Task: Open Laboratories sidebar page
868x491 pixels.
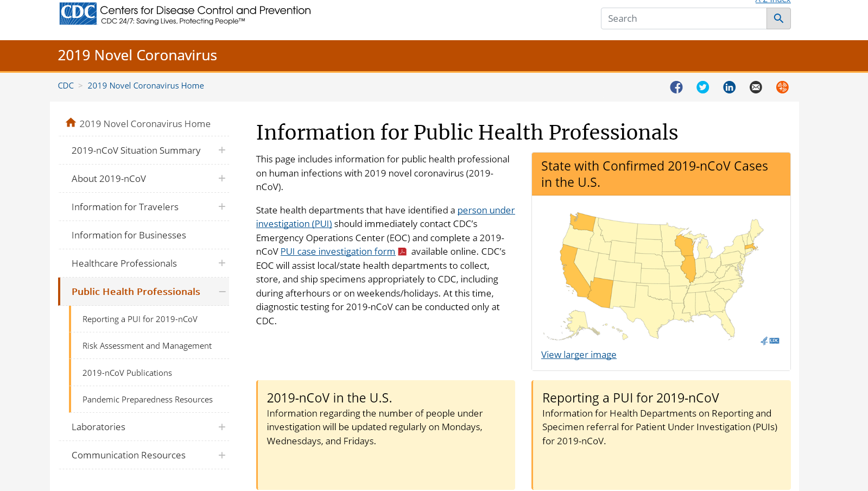Action: pos(98,427)
